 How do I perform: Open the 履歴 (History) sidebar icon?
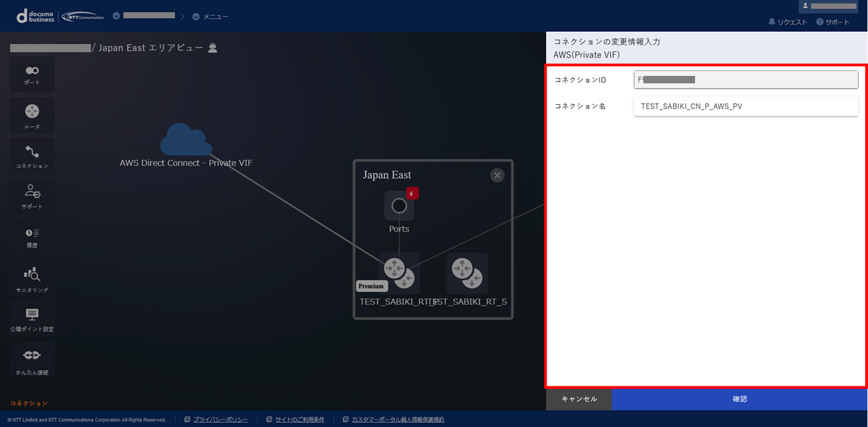click(32, 237)
